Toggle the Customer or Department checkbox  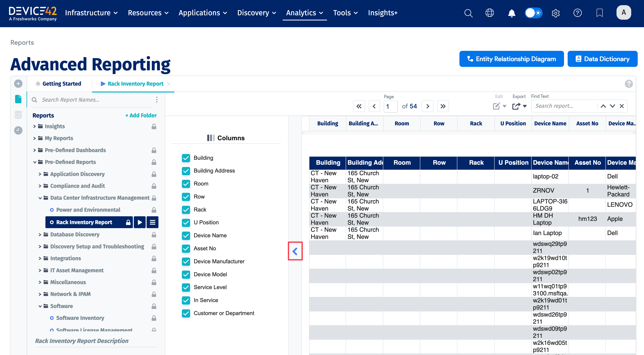pyautogui.click(x=186, y=313)
